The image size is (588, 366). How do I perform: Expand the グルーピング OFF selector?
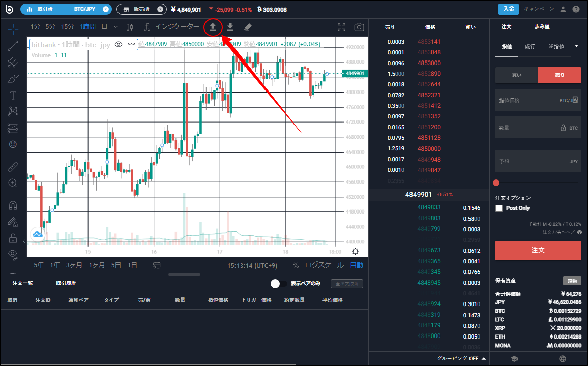click(461, 358)
